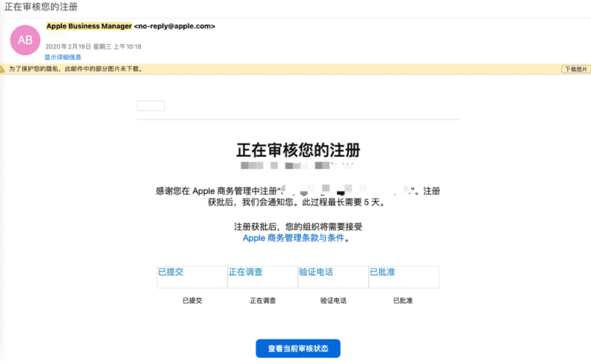This screenshot has height=364, width=591.
Task: Click the black 已批准 caption text
Action: (403, 301)
